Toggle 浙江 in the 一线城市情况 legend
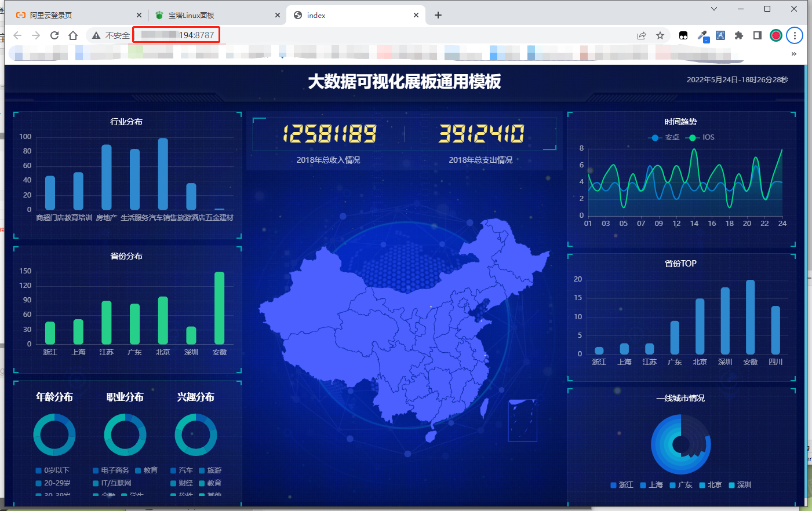The image size is (812, 511). [x=622, y=485]
